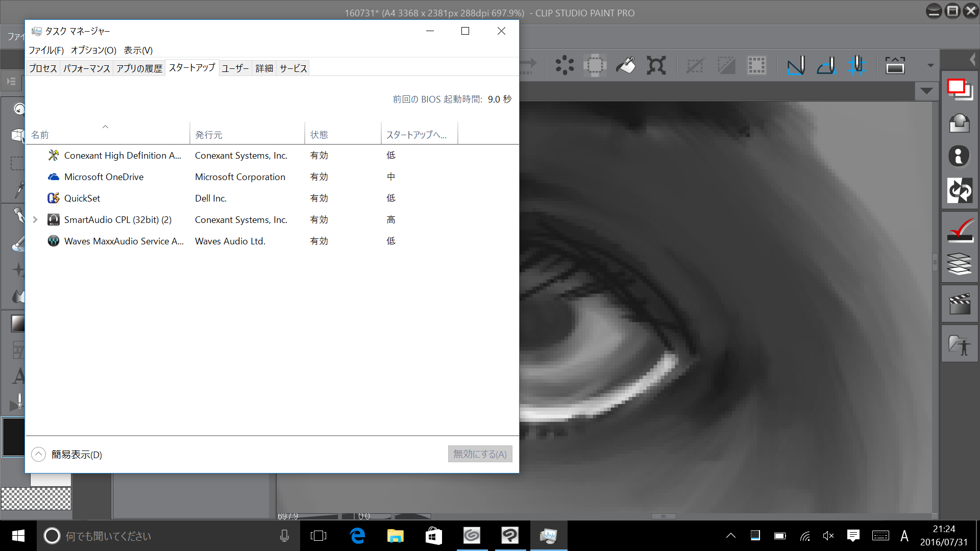The width and height of the screenshot is (980, 551).
Task: Open the command bar overflow dropdown arrow
Action: coord(930,65)
